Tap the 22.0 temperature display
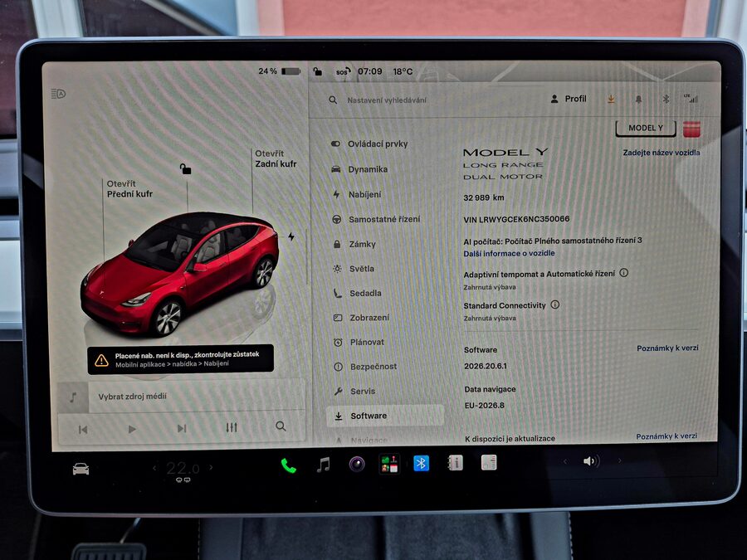The image size is (747, 560). (x=183, y=469)
